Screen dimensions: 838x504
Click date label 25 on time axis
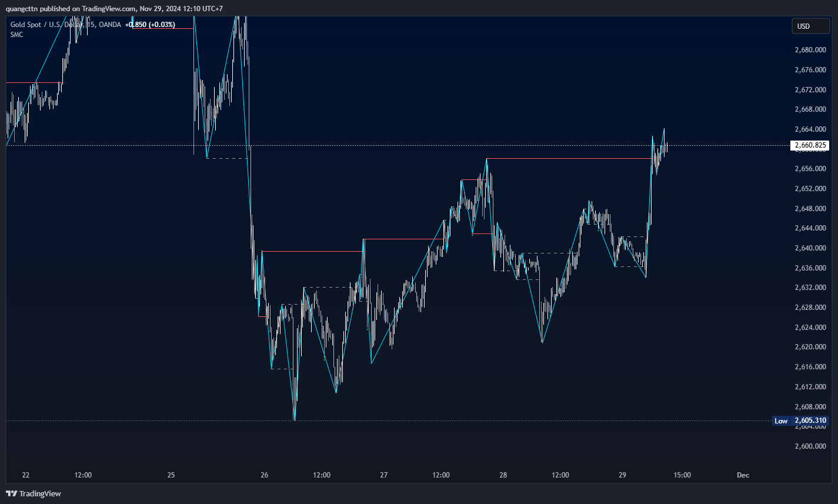tap(171, 475)
